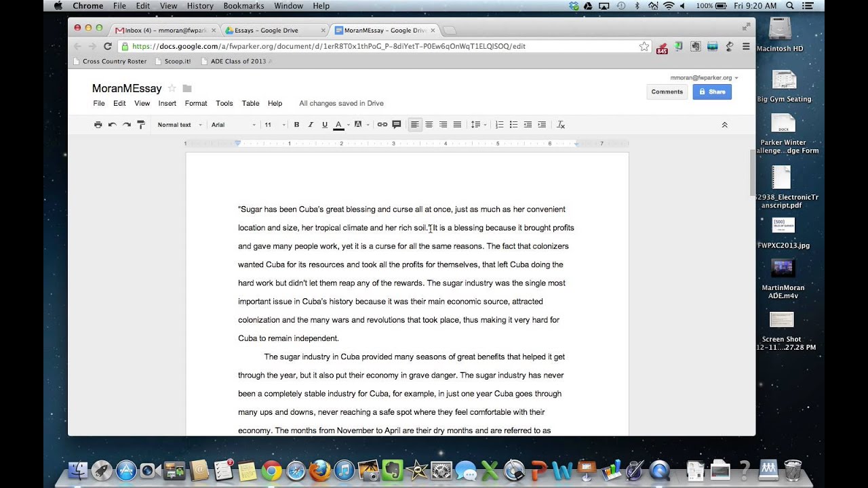Open the Docs Format menu
The width and height of the screenshot is (868, 488).
196,104
